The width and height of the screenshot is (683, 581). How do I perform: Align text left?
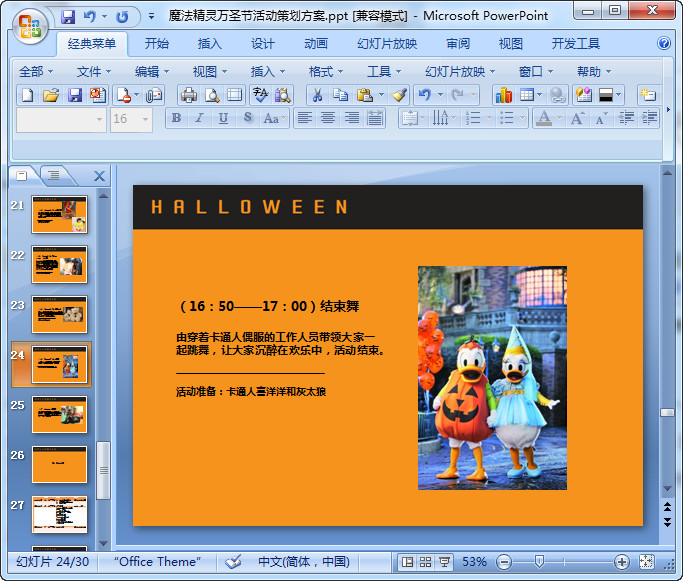click(x=305, y=118)
